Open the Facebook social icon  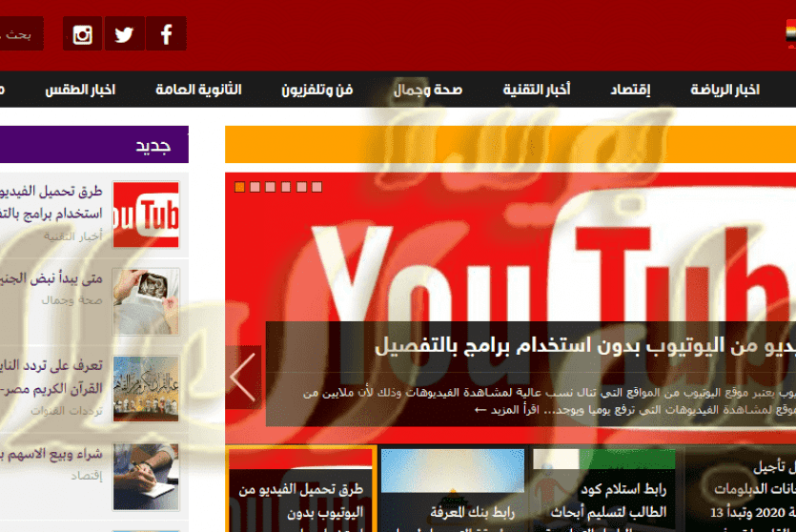pos(166,33)
